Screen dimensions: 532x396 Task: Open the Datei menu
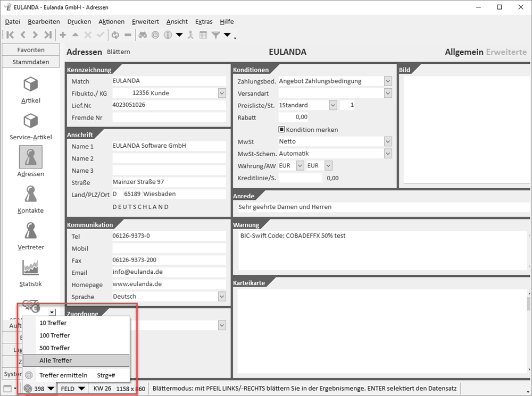(x=13, y=21)
